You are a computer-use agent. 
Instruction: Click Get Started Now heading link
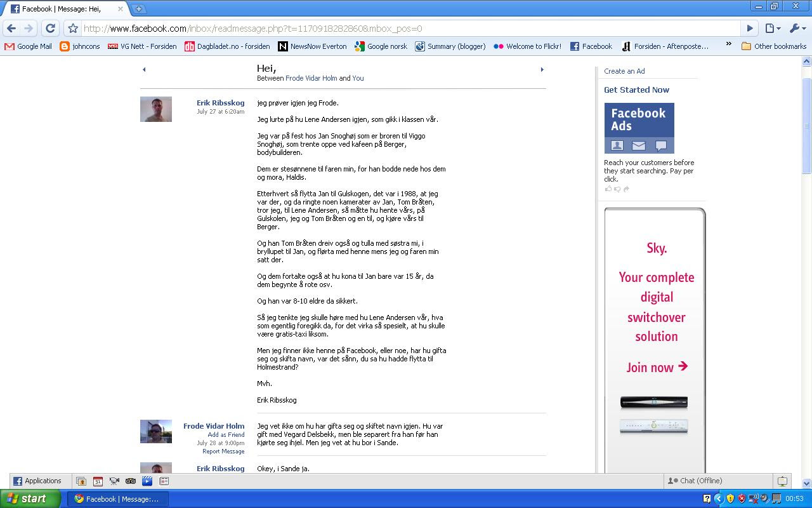[x=636, y=90]
